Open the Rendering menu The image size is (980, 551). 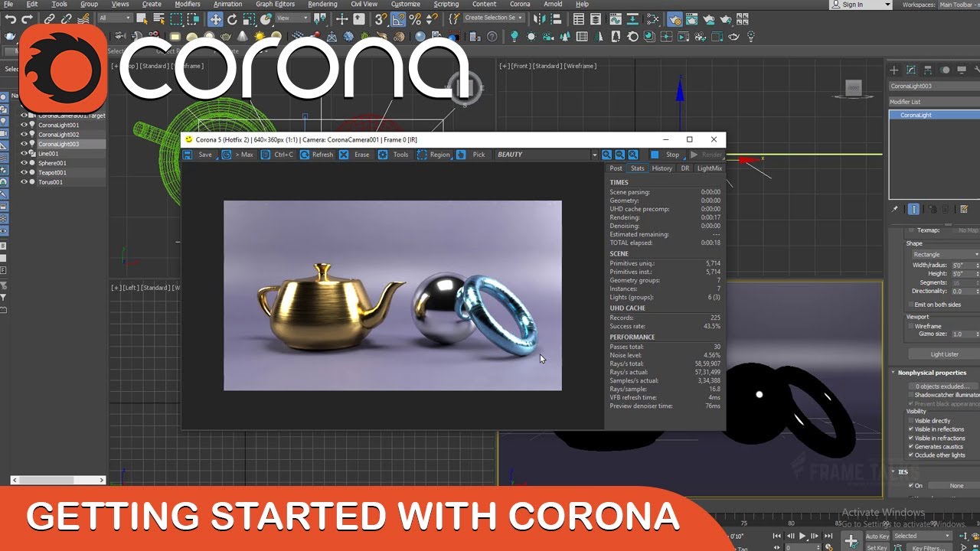click(322, 4)
